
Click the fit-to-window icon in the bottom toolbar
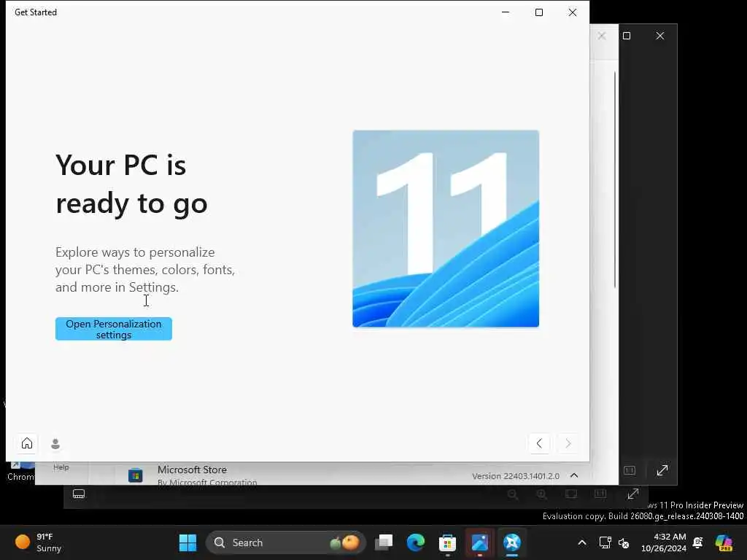(x=570, y=494)
